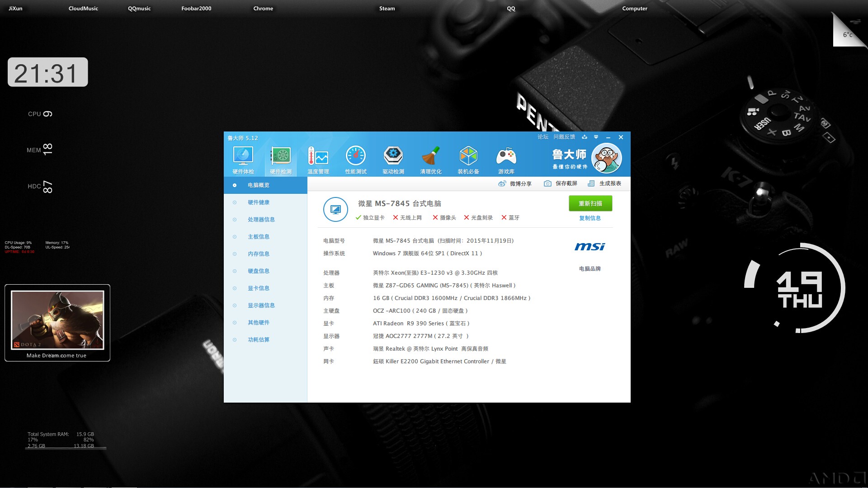Open the 游戏库 gamepad icon

[x=506, y=160]
